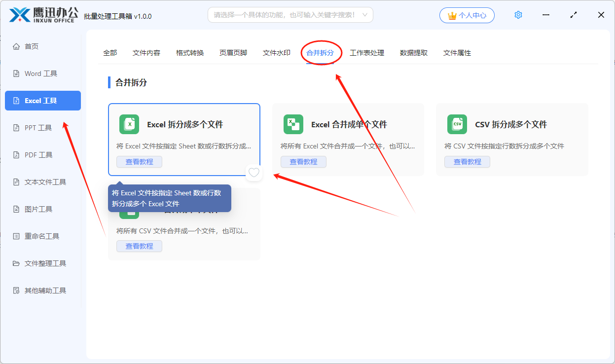Click 查看教程 under the CSV merge card
615x364 pixels.
click(x=139, y=246)
